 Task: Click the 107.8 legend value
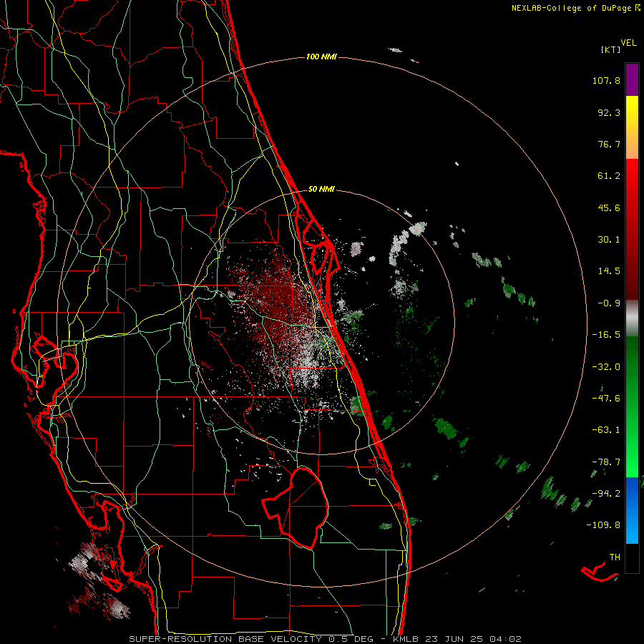[x=606, y=80]
